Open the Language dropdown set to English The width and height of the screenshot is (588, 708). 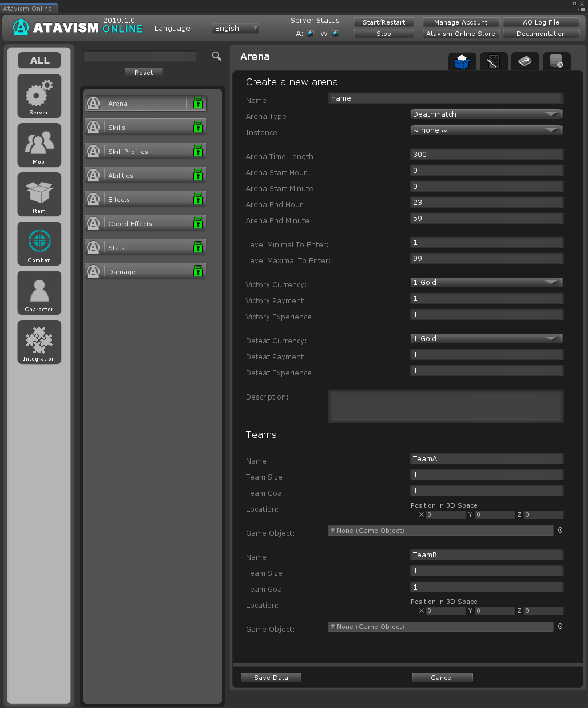[x=236, y=29]
